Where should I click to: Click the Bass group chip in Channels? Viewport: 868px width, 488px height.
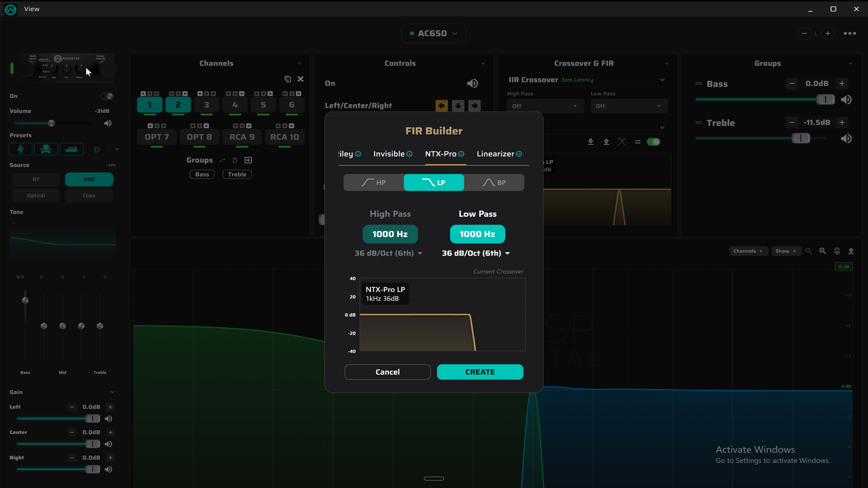[202, 174]
